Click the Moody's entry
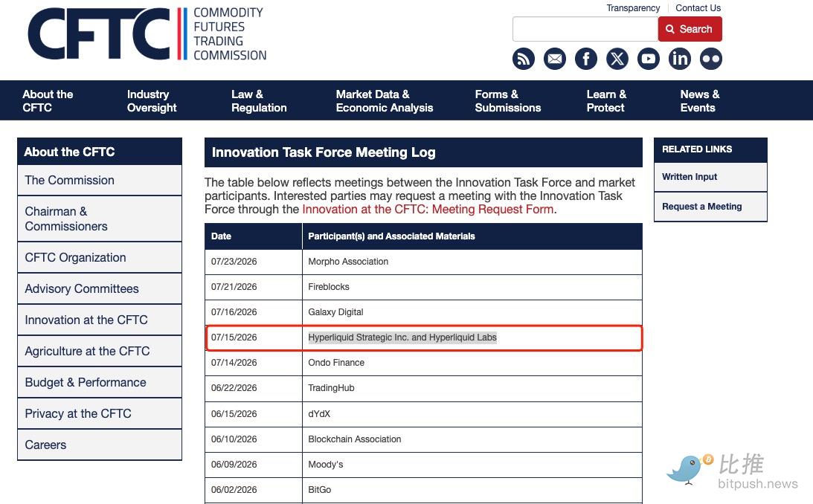This screenshot has height=504, width=813. (x=326, y=465)
